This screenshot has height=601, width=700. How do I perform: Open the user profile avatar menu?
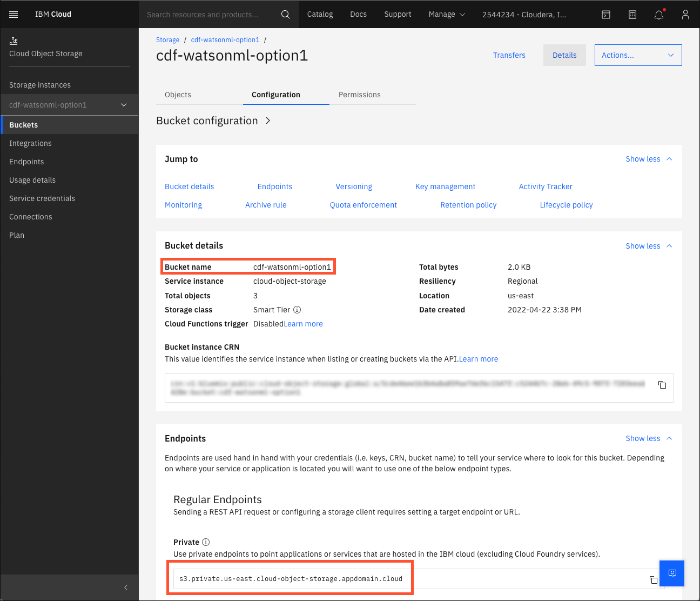[685, 15]
